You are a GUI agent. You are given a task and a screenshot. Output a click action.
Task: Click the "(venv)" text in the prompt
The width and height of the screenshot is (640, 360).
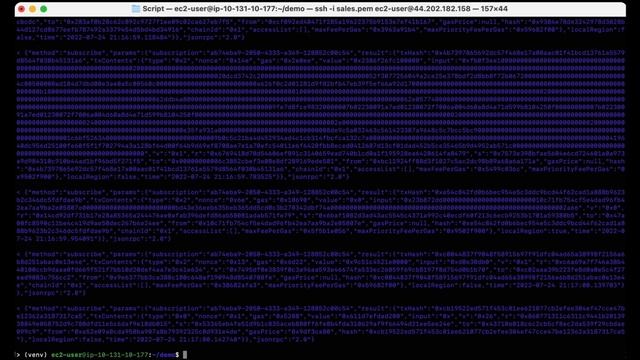pos(36,355)
